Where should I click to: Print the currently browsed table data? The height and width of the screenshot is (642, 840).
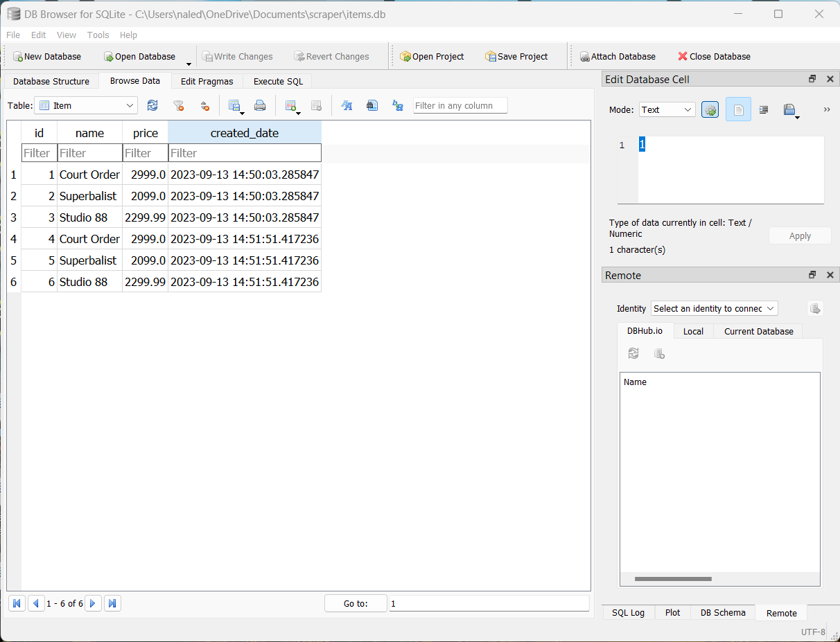[260, 105]
